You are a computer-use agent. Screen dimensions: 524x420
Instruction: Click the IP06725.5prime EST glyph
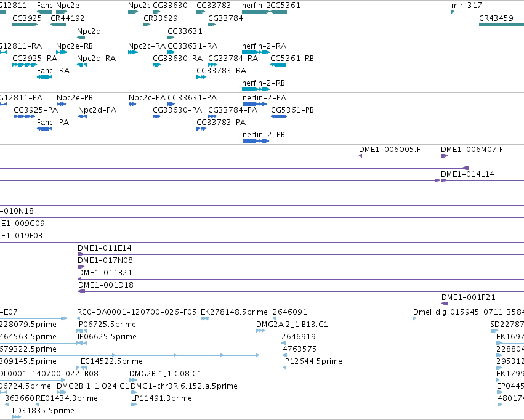[82, 331]
